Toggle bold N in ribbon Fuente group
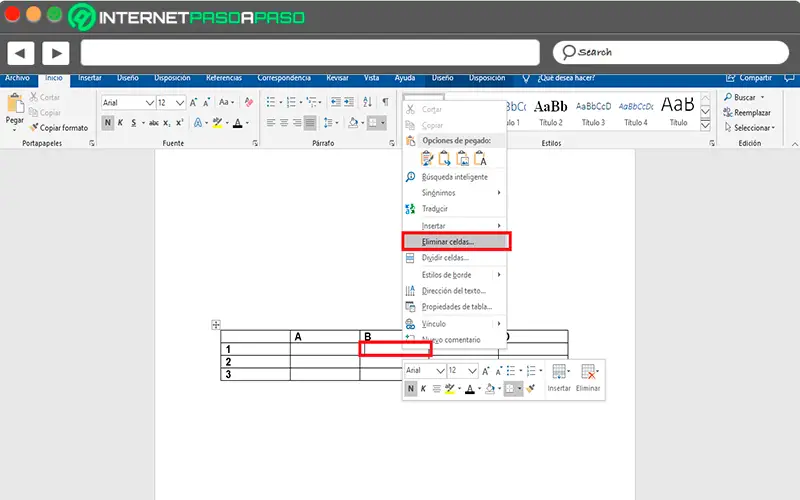The height and width of the screenshot is (500, 800). pyautogui.click(x=108, y=123)
